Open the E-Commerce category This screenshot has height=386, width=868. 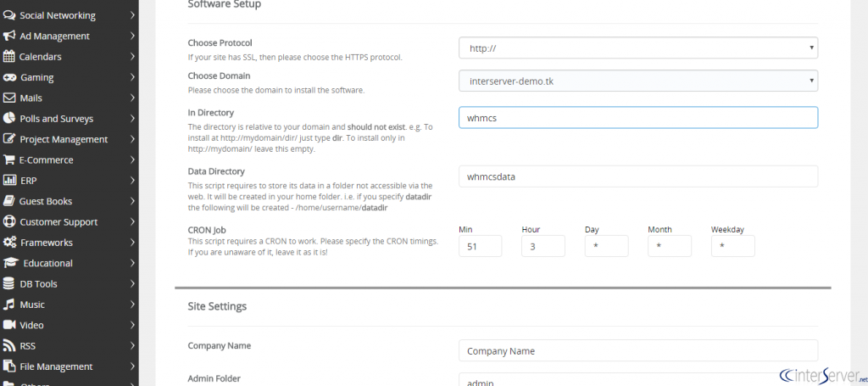coord(70,160)
